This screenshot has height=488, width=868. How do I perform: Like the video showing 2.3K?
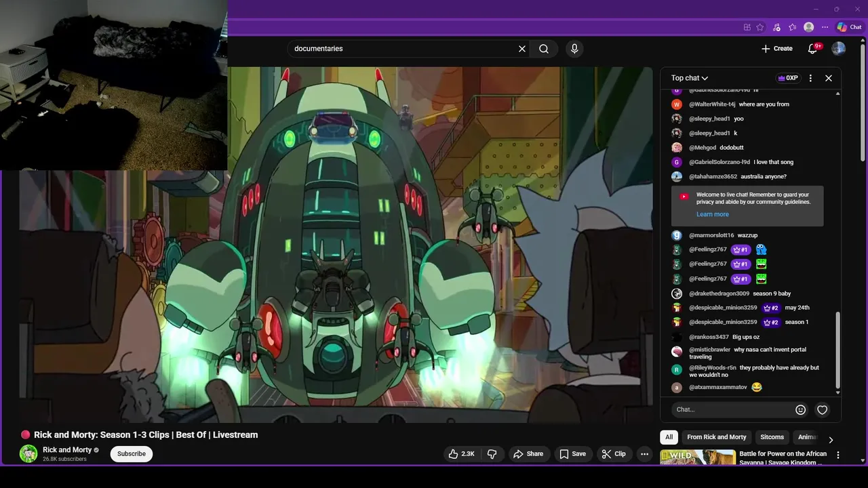461,454
